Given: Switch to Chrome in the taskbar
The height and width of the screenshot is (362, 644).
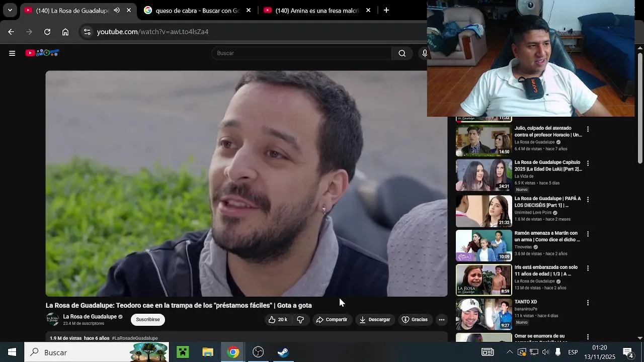Looking at the screenshot, I should click(x=233, y=352).
